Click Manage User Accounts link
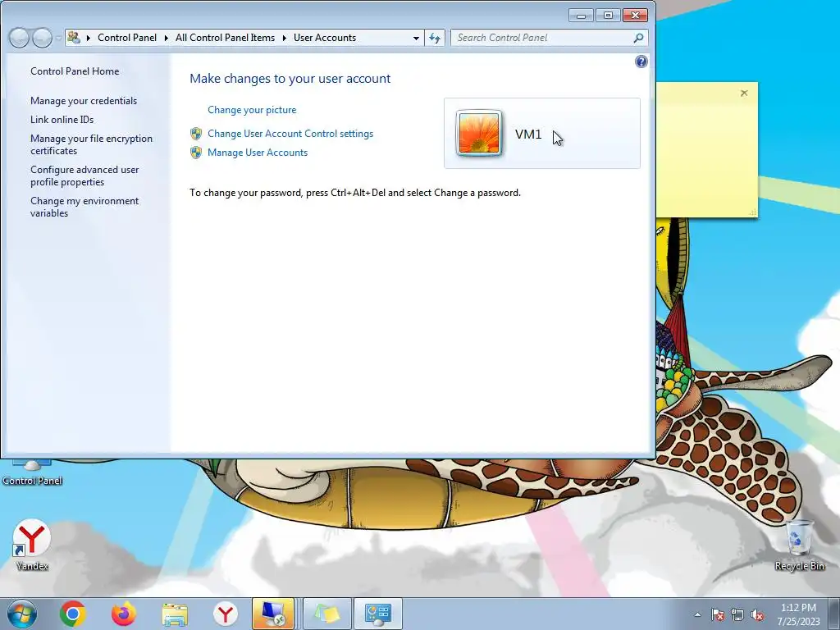This screenshot has height=630, width=840. pyautogui.click(x=258, y=153)
